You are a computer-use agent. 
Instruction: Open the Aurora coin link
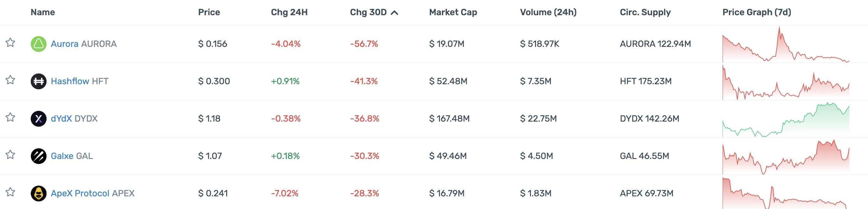point(64,44)
